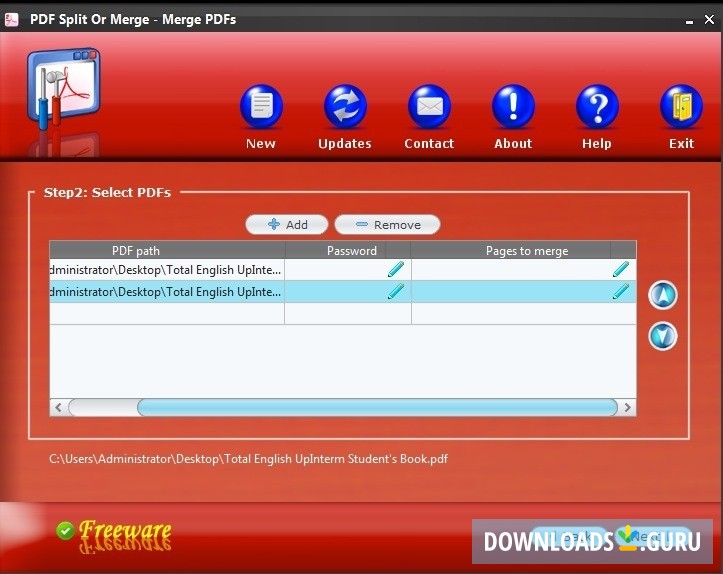The image size is (723, 574).
Task: Open Help question mark icon
Action: pyautogui.click(x=597, y=107)
